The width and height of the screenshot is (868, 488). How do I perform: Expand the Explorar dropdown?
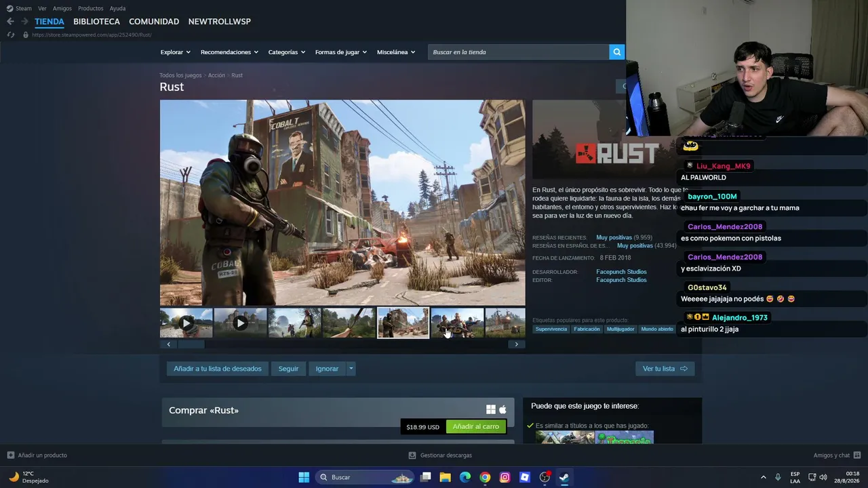pyautogui.click(x=176, y=52)
